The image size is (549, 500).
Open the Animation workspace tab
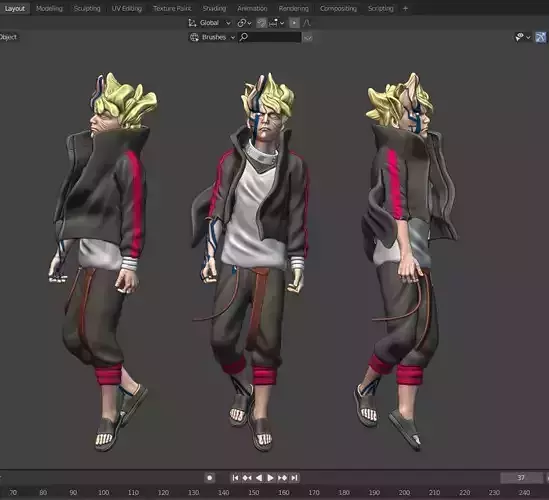click(252, 8)
